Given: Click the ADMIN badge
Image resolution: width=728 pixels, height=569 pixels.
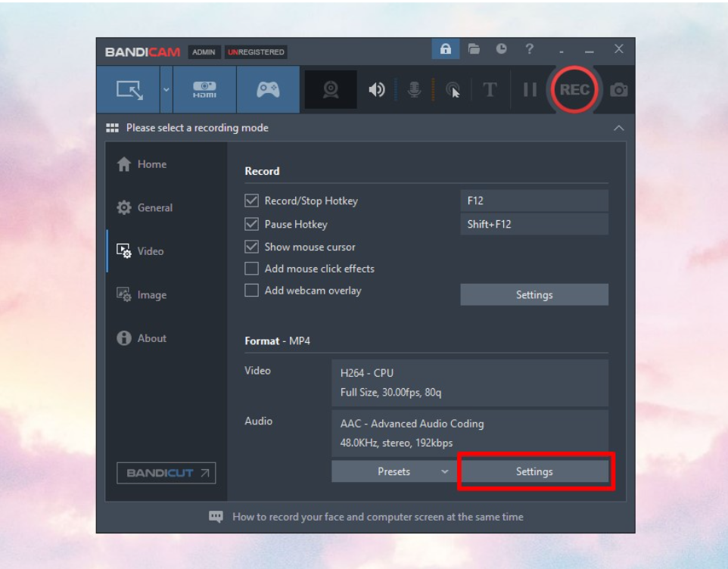Looking at the screenshot, I should [204, 52].
